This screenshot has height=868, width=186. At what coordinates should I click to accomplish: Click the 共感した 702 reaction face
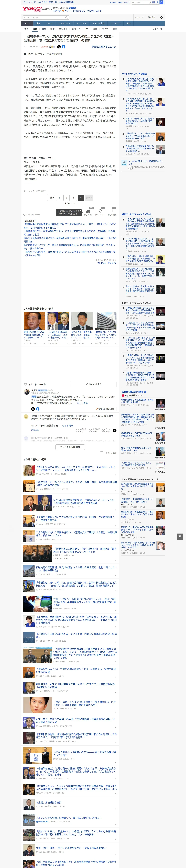(x=77, y=431)
